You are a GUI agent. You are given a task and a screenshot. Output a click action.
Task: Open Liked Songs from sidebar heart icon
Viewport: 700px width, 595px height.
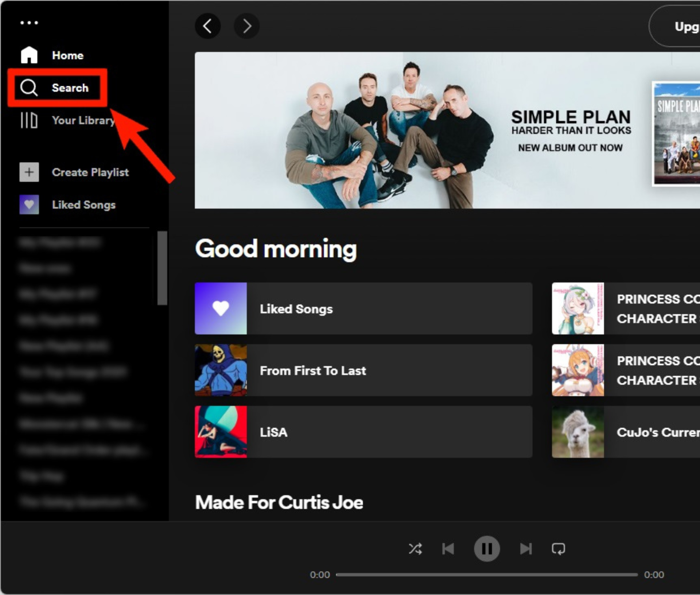tap(29, 205)
